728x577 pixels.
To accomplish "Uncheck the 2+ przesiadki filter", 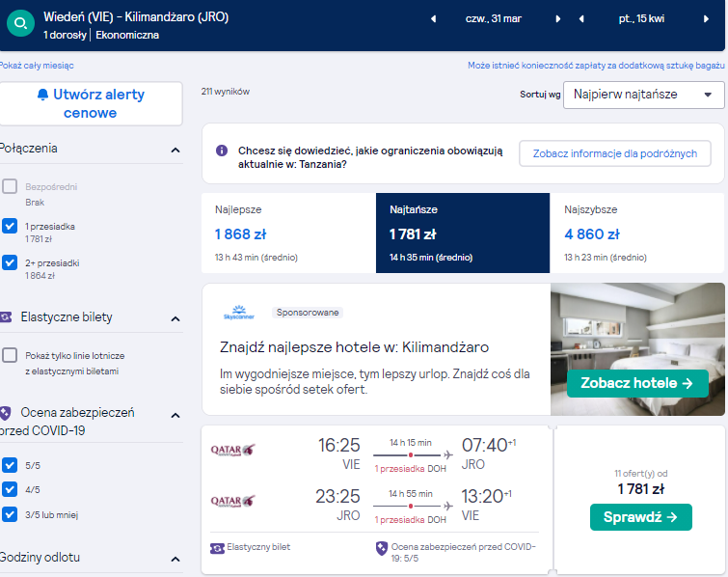I will pyautogui.click(x=10, y=262).
